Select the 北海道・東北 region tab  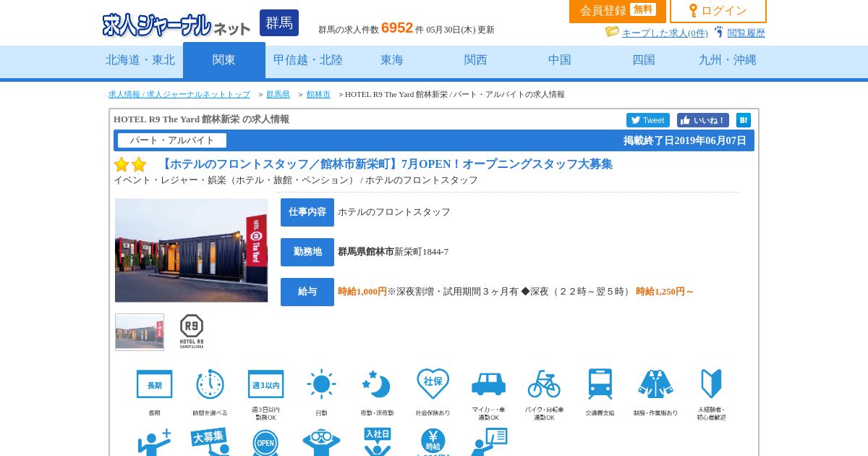140,60
